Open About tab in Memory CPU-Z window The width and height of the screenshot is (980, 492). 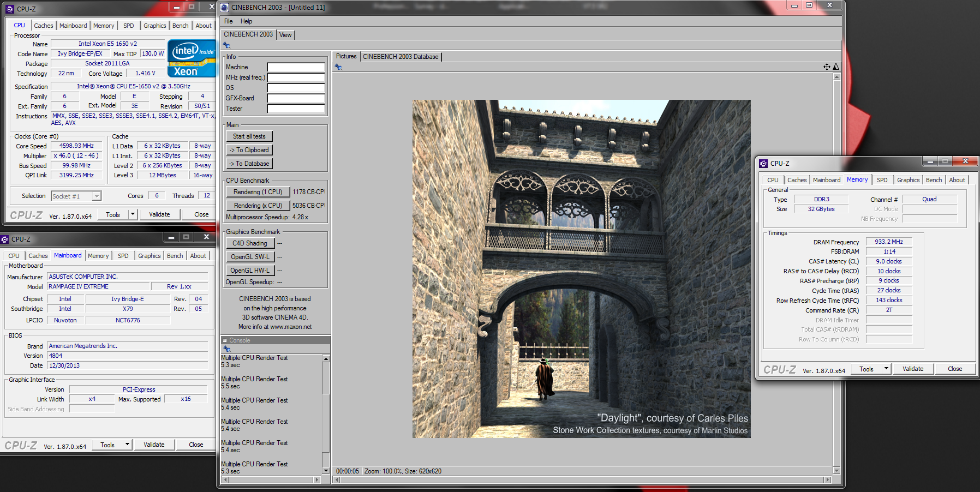[957, 180]
